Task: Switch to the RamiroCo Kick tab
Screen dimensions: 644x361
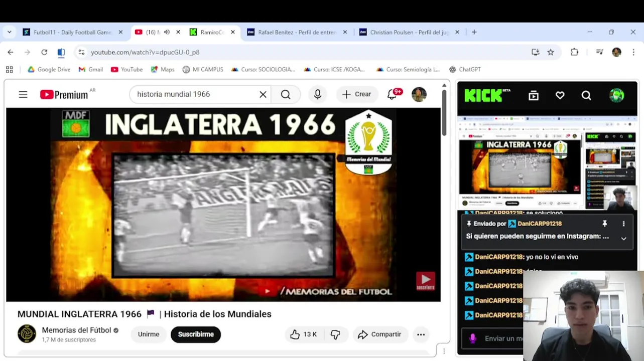Action: [x=213, y=32]
